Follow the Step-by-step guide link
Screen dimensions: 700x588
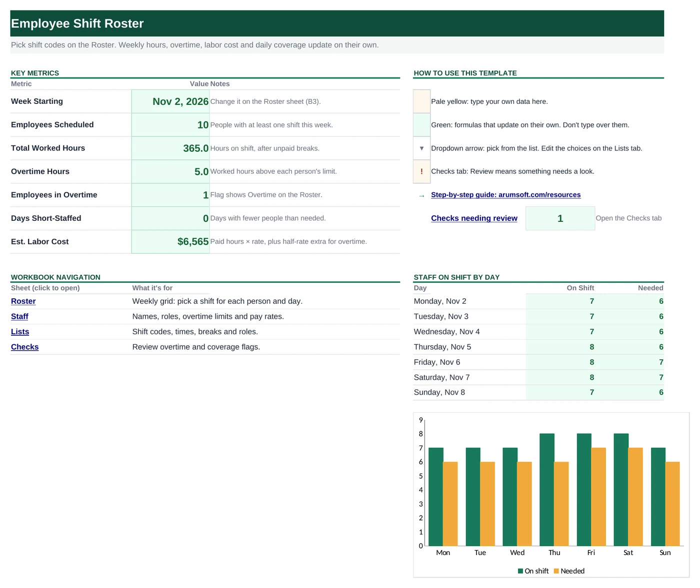506,195
